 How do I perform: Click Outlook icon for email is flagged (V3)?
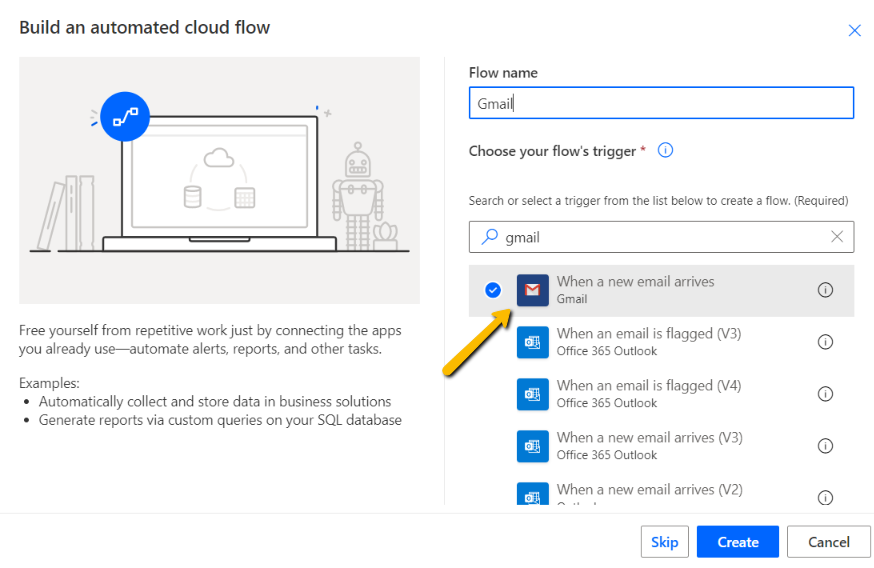532,342
